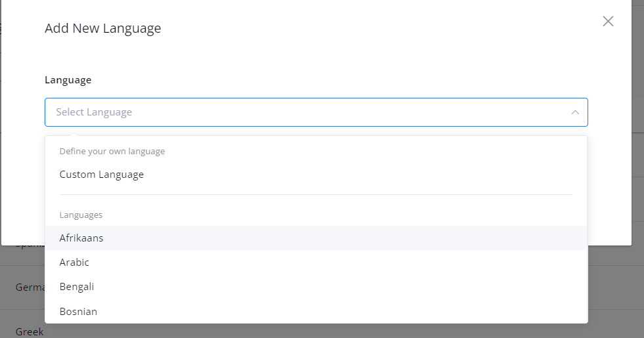Select the Bengali language option
The image size is (644, 338).
(76, 287)
